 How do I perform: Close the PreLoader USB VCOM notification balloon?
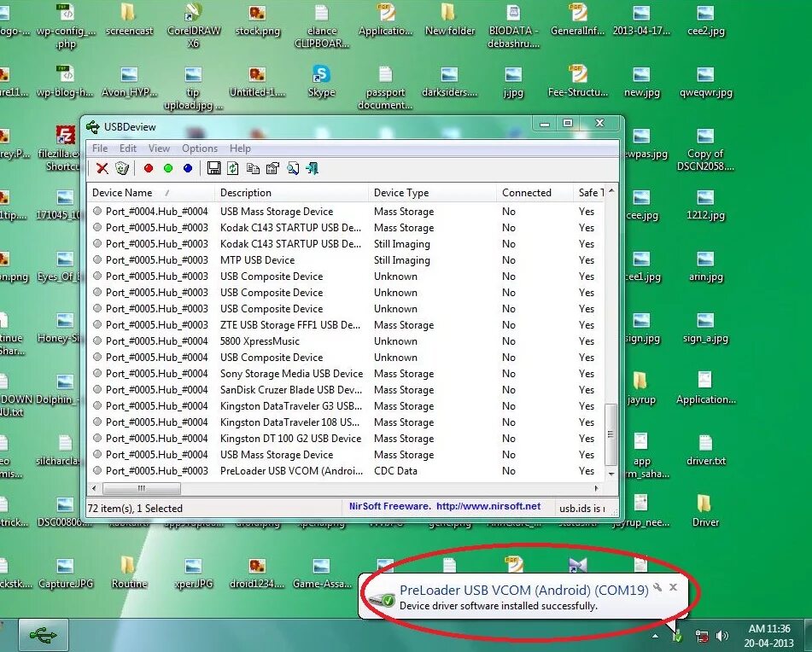tap(673, 587)
